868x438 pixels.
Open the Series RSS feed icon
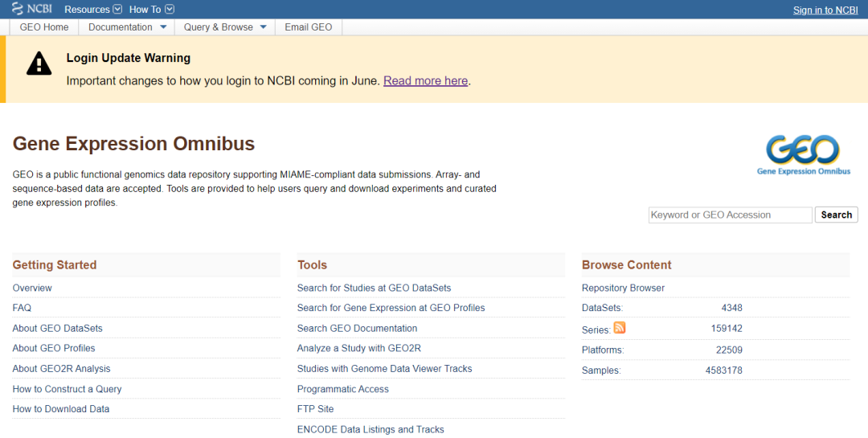pyautogui.click(x=620, y=328)
